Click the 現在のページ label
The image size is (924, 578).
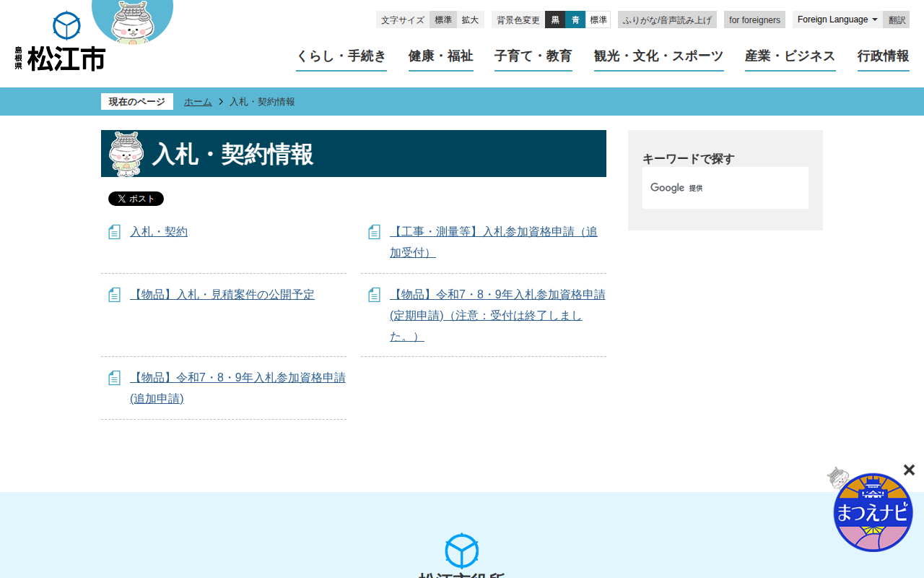pyautogui.click(x=137, y=102)
